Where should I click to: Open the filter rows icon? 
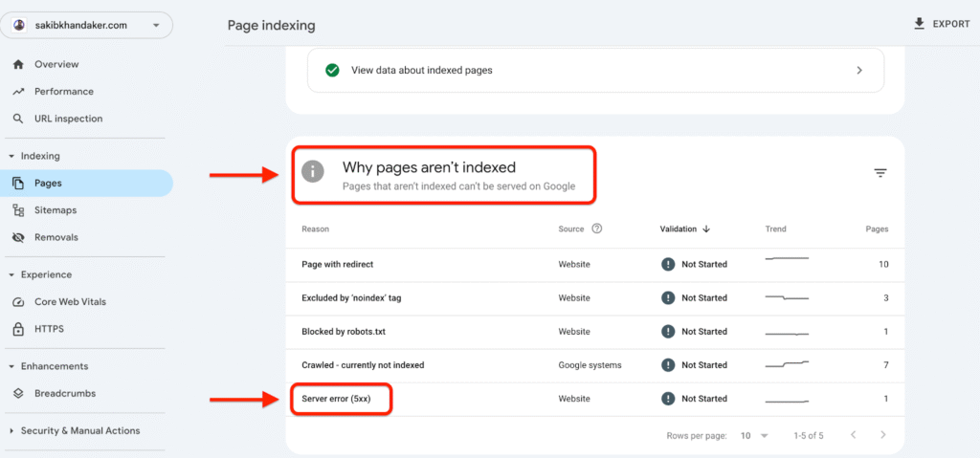tap(880, 173)
